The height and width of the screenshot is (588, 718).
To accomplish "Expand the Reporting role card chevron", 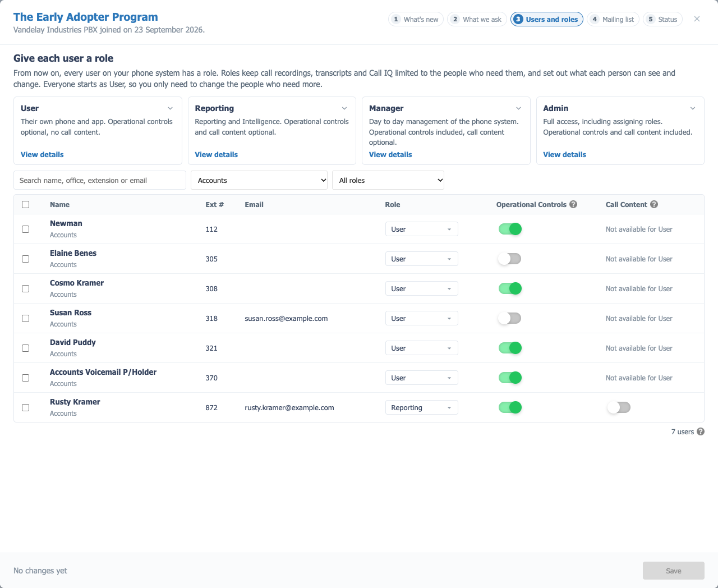I will [344, 108].
